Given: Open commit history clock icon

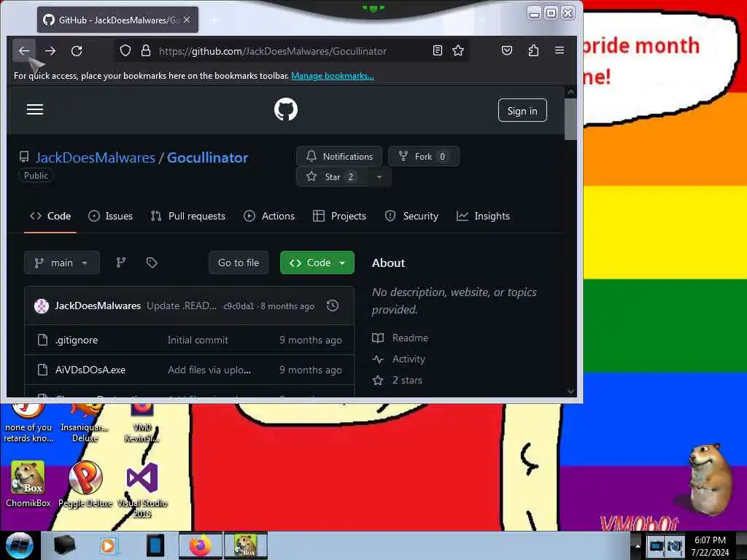Looking at the screenshot, I should (x=333, y=306).
